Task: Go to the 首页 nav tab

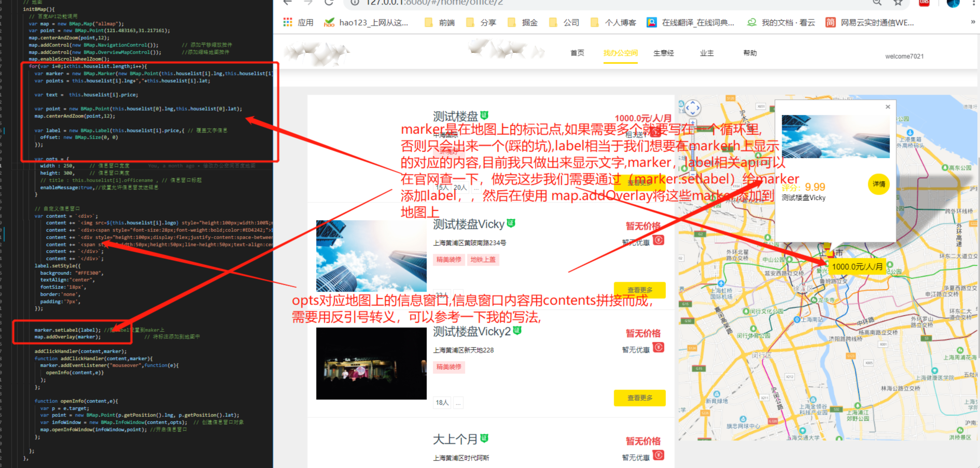Action: [x=577, y=53]
